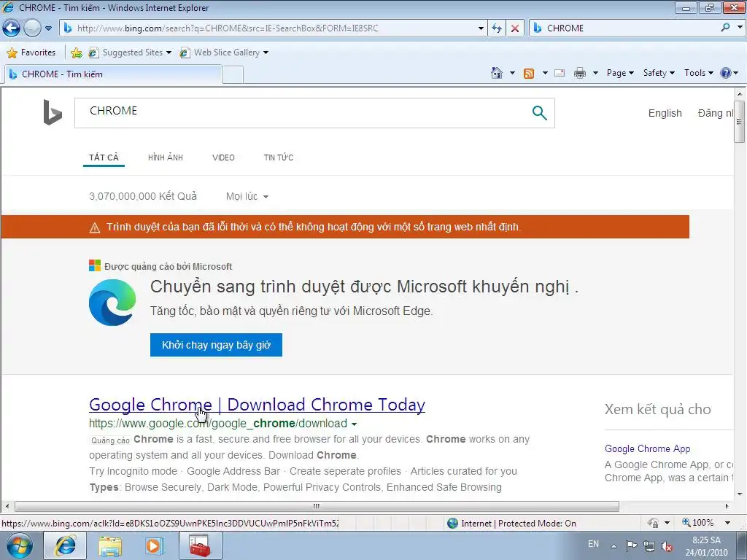Open Windows Media Player taskbar icon
Image resolution: width=747 pixels, height=560 pixels.
pos(154,545)
